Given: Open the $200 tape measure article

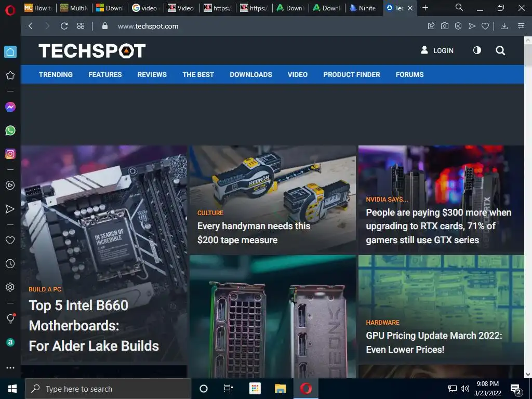Looking at the screenshot, I should point(254,233).
